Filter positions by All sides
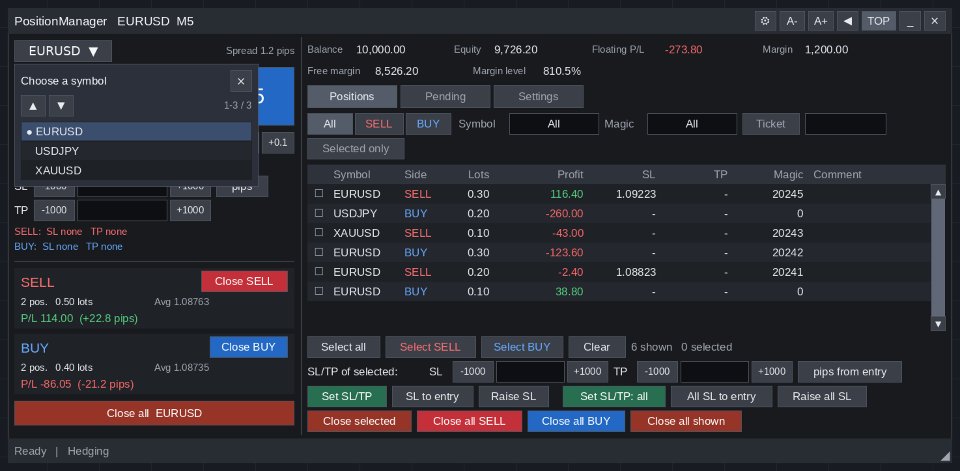The width and height of the screenshot is (960, 471). (330, 124)
